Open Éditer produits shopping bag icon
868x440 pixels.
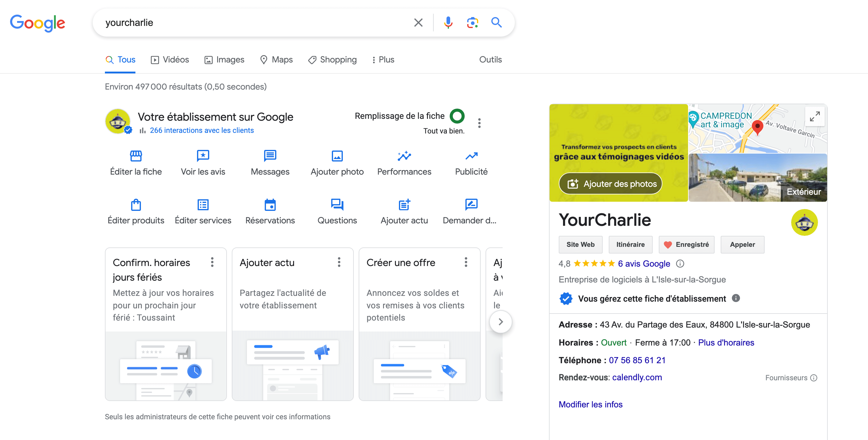(136, 205)
